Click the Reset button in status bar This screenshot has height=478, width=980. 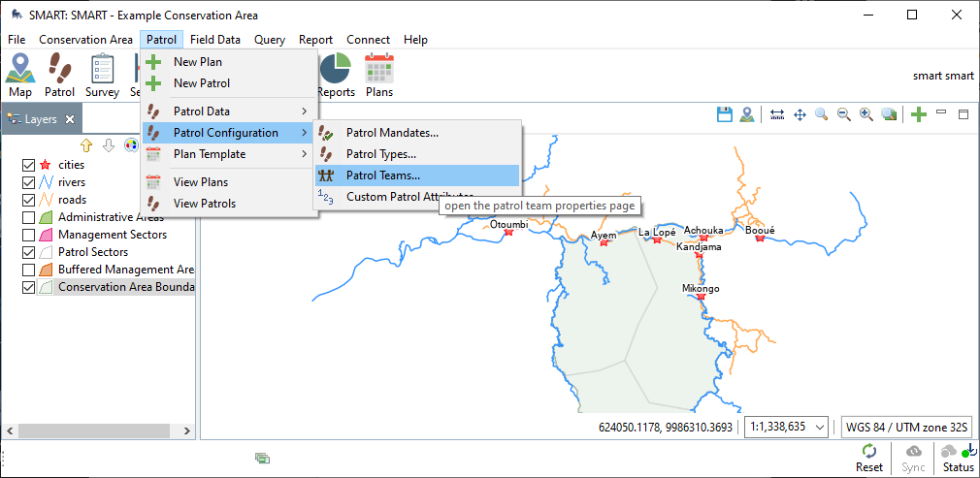(868, 458)
